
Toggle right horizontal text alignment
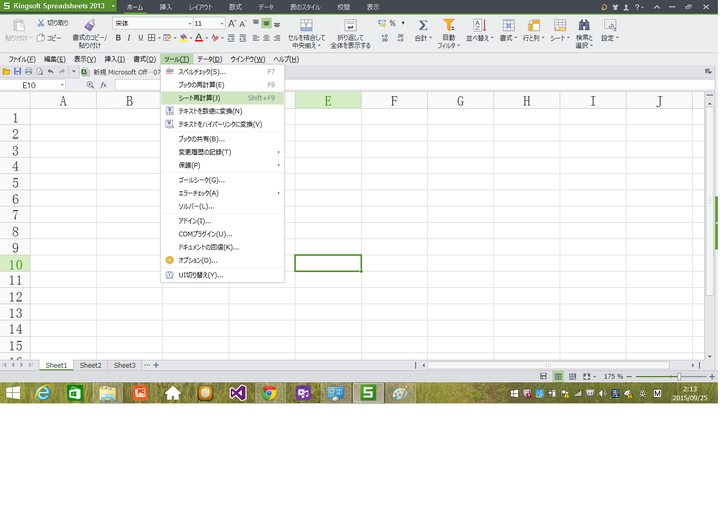[x=277, y=38]
